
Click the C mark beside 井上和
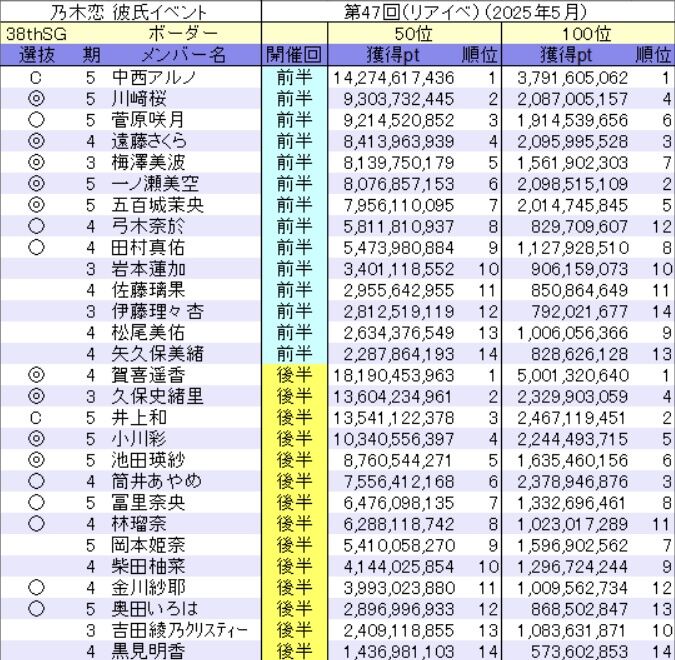point(36,418)
